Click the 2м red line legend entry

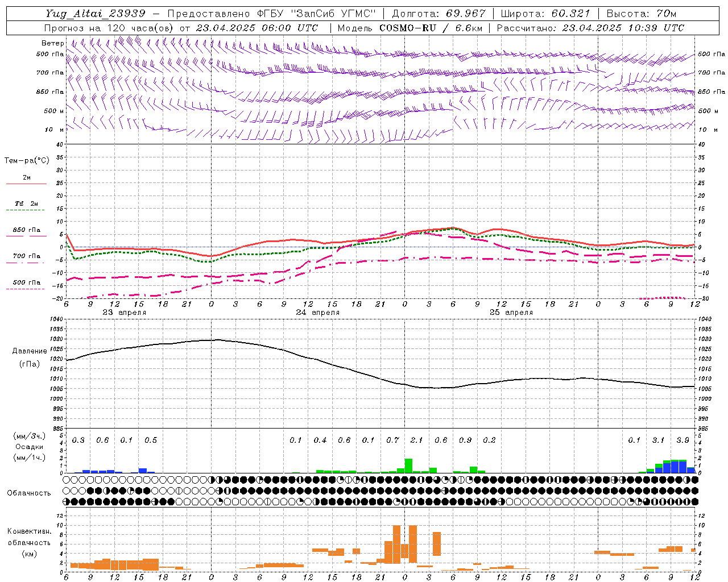coord(27,178)
